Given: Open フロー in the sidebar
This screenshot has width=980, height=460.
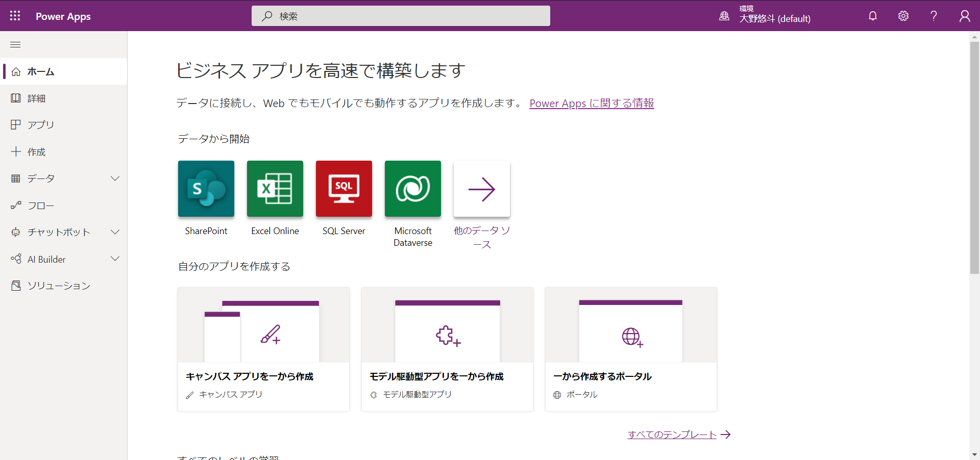Looking at the screenshot, I should pyautogui.click(x=64, y=206).
